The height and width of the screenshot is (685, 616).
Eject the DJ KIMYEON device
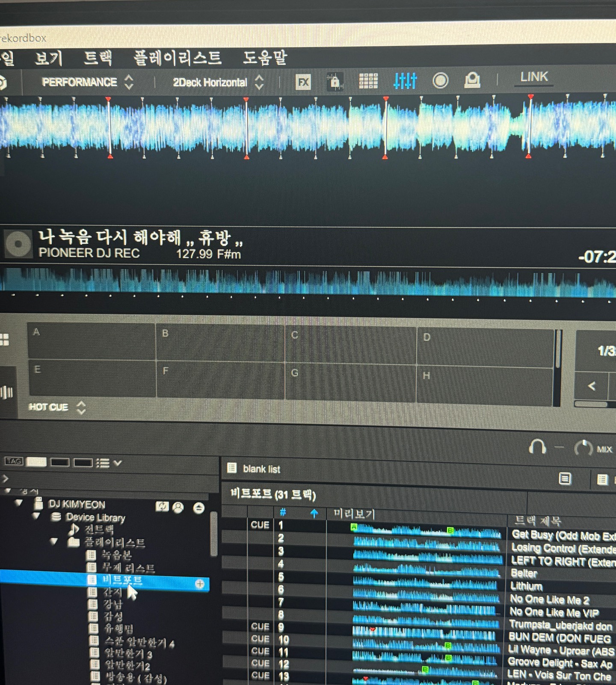click(x=198, y=508)
